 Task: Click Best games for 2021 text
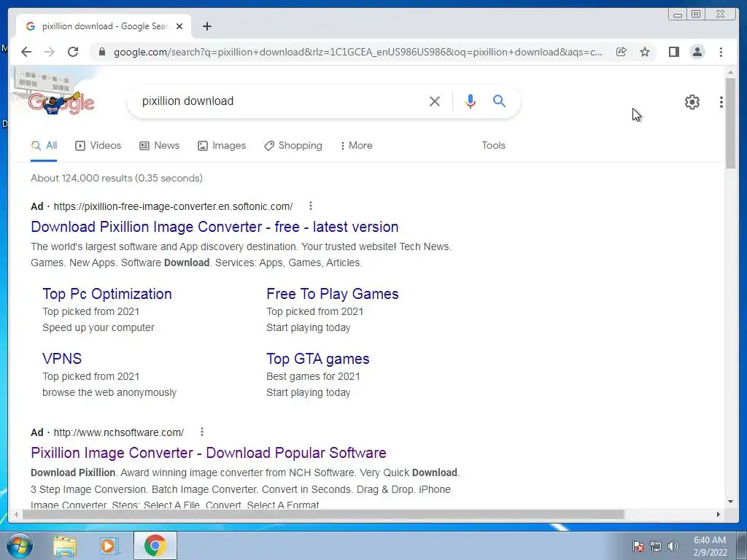point(313,376)
